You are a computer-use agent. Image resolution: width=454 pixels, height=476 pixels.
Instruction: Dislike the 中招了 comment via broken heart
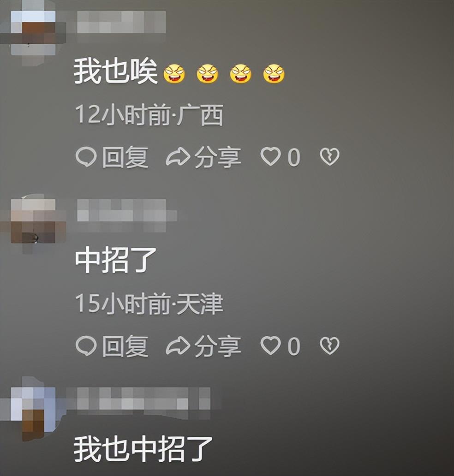pos(329,346)
